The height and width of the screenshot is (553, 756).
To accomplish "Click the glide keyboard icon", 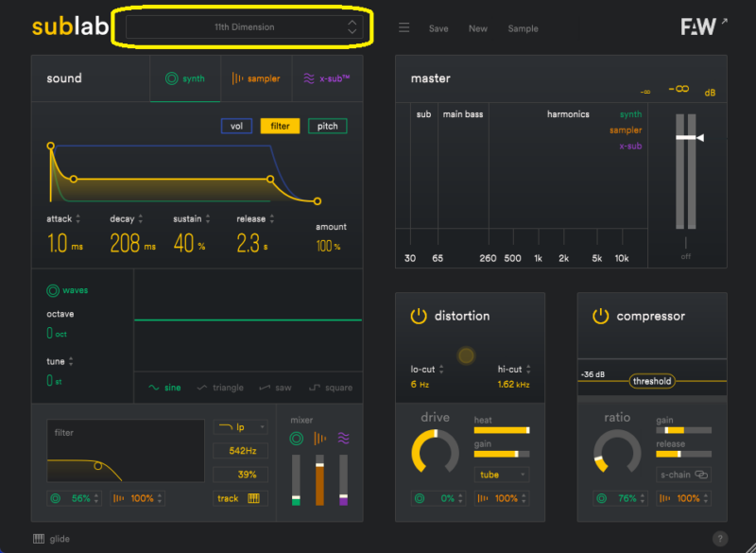I will 39,539.
